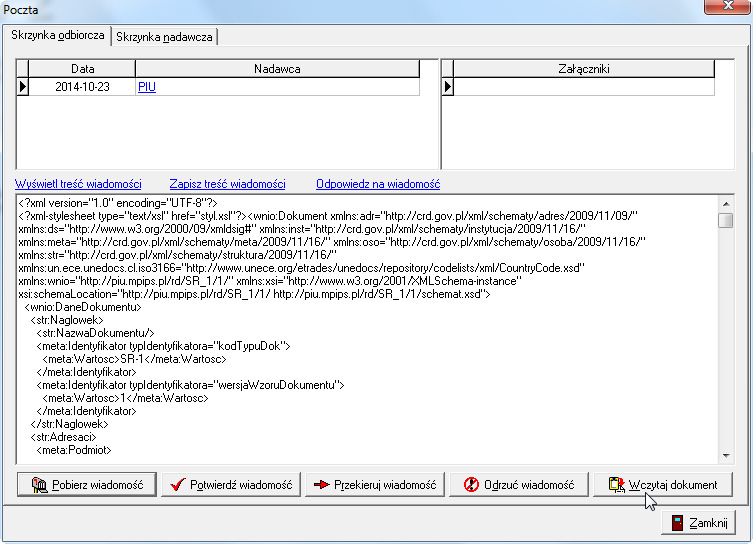Viewport: 753px width, 544px height.
Task: Click the empty attachment cell in the Załączniki row
Action: [x=583, y=87]
